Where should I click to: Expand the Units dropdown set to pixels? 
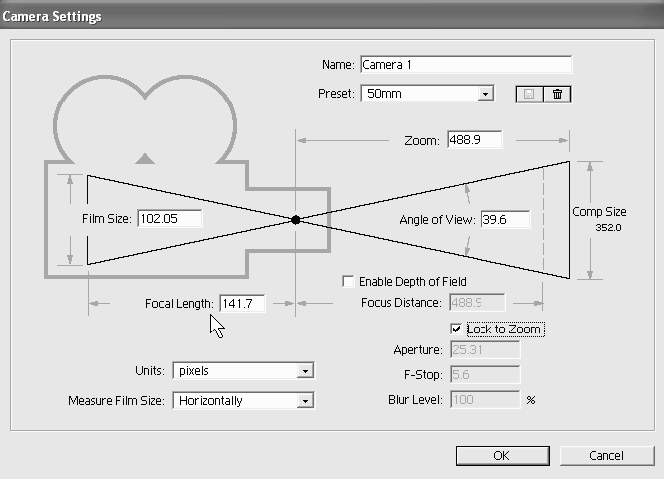[243, 371]
